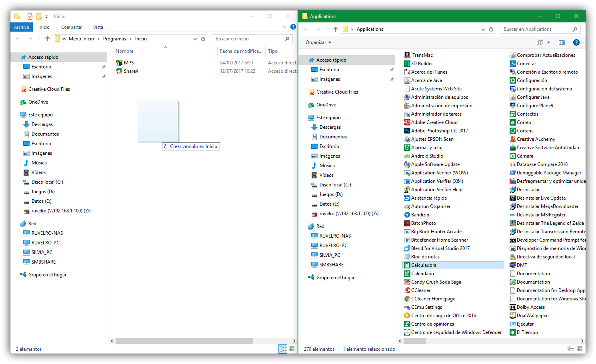Go up one level in Applications window
The width and height of the screenshot is (596, 364).
336,29
